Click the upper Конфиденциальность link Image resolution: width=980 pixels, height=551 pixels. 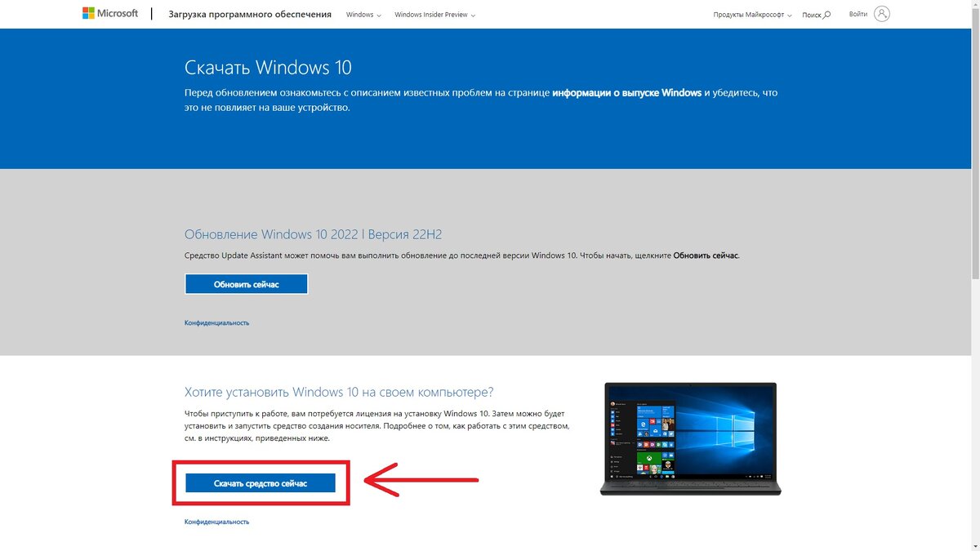pyautogui.click(x=216, y=322)
